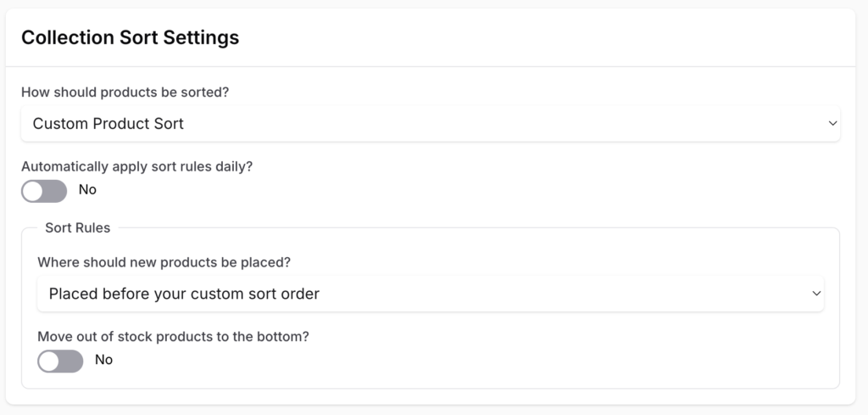The width and height of the screenshot is (868, 415).
Task: Open the new products placement dropdown
Action: click(430, 294)
